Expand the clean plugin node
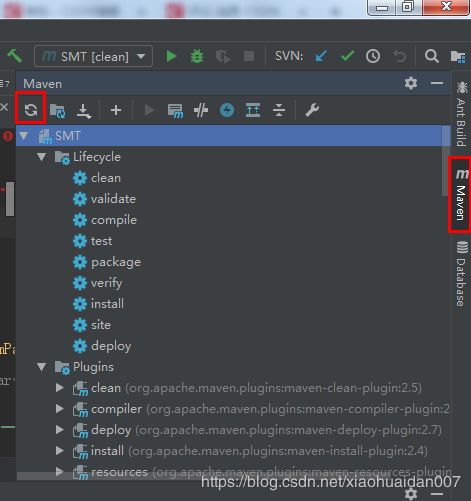471x501 pixels. tap(60, 388)
